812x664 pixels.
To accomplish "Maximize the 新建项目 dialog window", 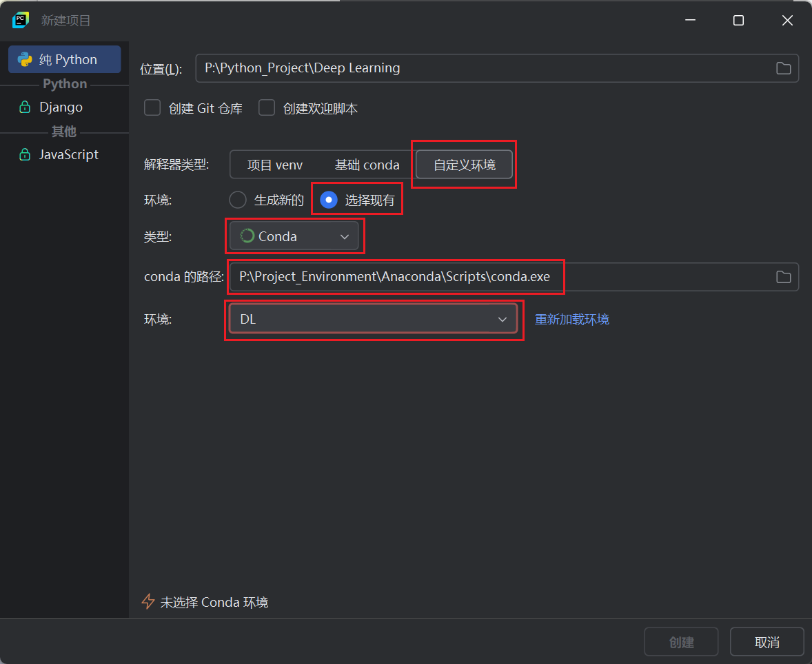I will [738, 20].
